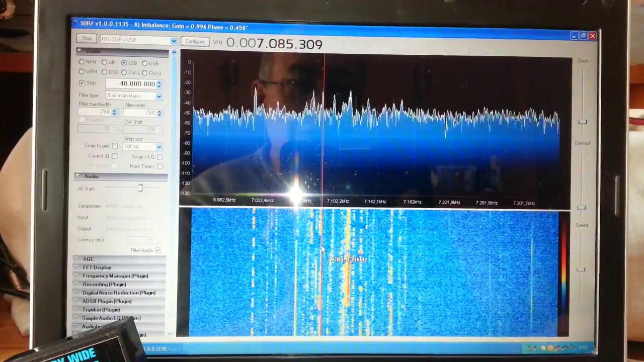Click the Zoom slider handle
The image size is (644, 362).
[x=583, y=122]
